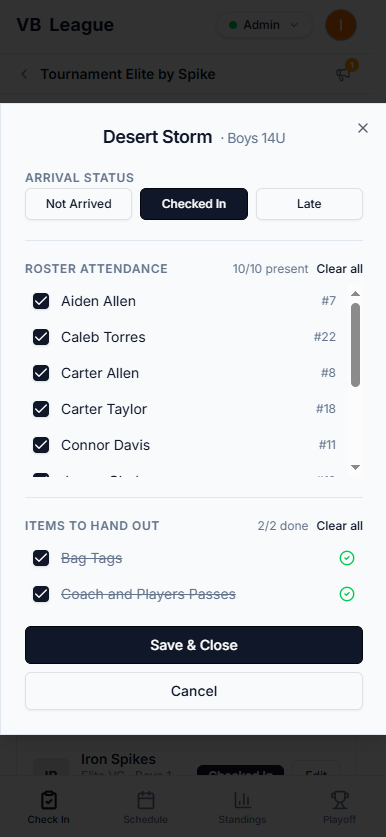Expand the Admin role dropdown
The image size is (386, 837).
point(264,25)
